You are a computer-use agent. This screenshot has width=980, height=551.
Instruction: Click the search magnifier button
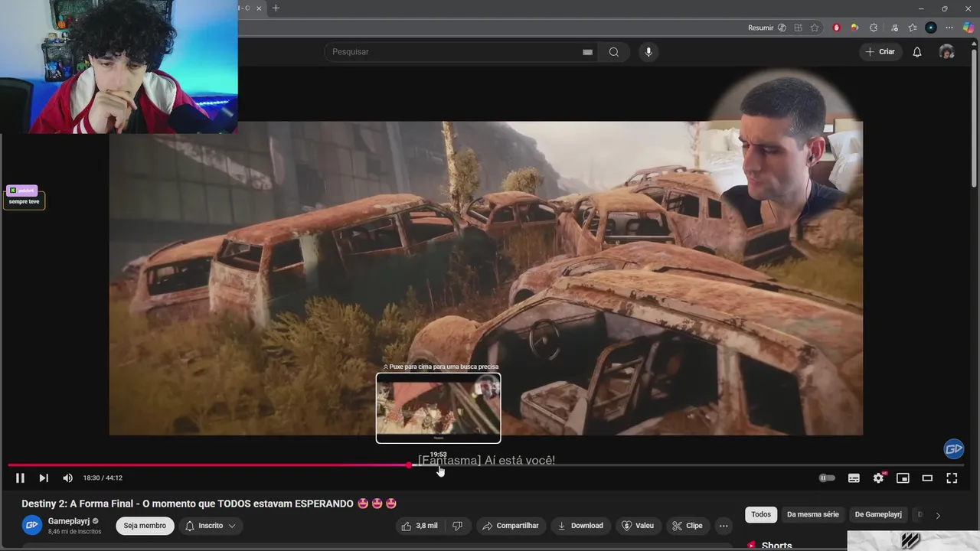(614, 52)
